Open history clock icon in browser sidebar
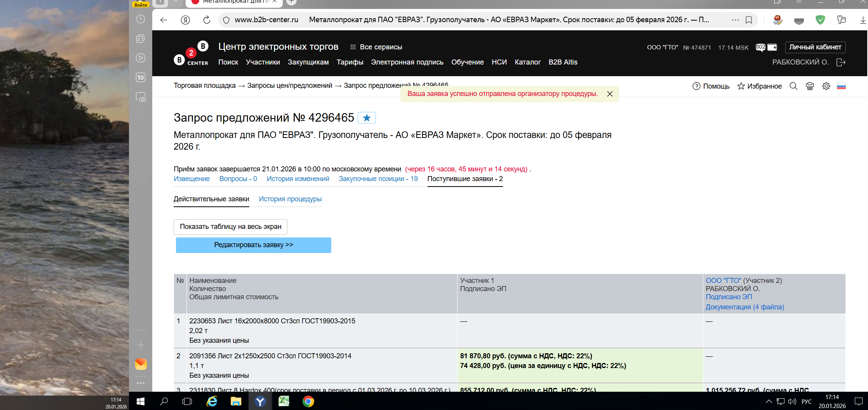 click(141, 19)
